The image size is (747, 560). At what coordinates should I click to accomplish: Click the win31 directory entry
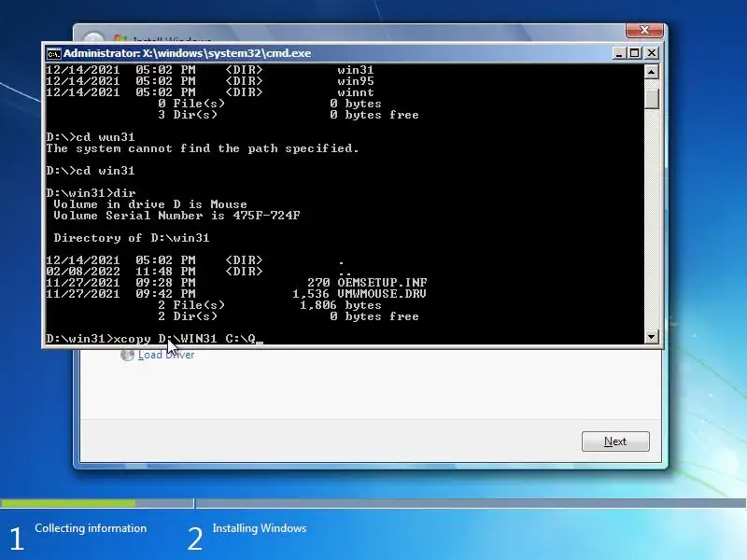pos(356,70)
